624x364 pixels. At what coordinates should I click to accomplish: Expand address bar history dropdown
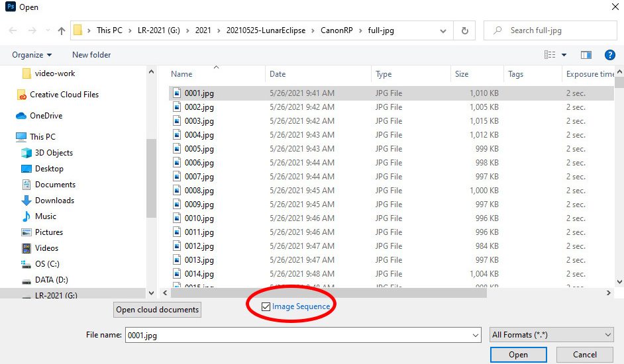pyautogui.click(x=443, y=30)
